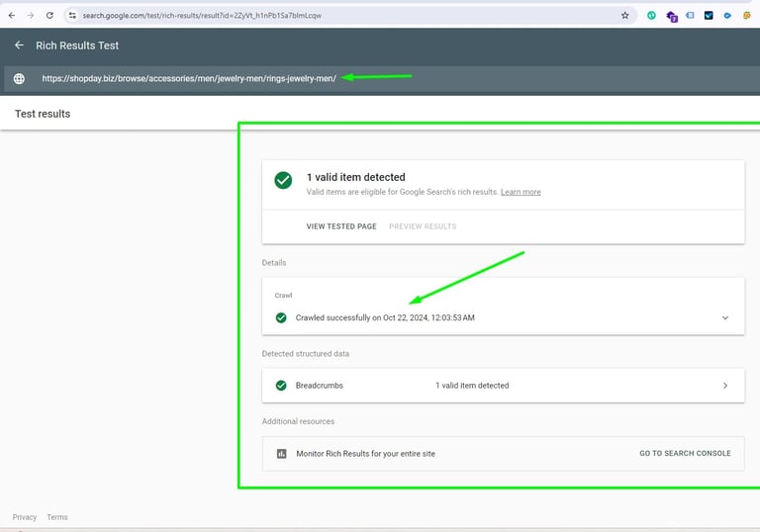Expand the Crawl details chevron
Viewport: 760px width, 532px height.
pos(725,317)
